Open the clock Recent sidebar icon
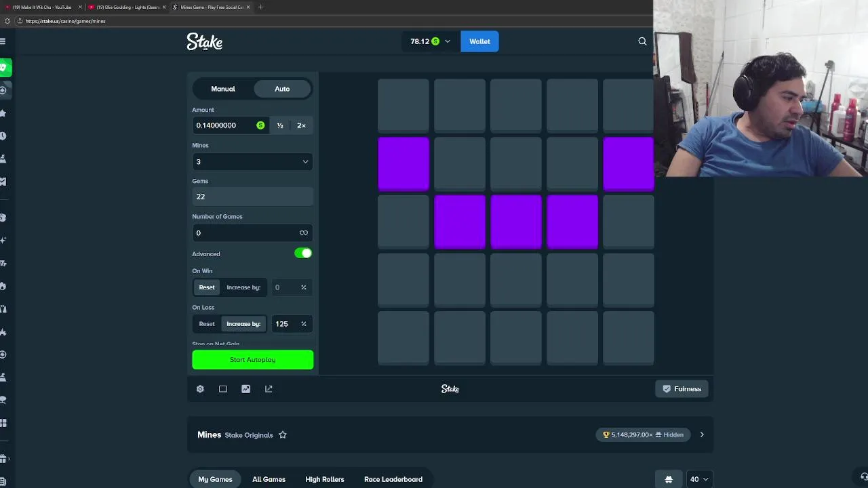Image resolution: width=868 pixels, height=488 pixels. (x=3, y=136)
